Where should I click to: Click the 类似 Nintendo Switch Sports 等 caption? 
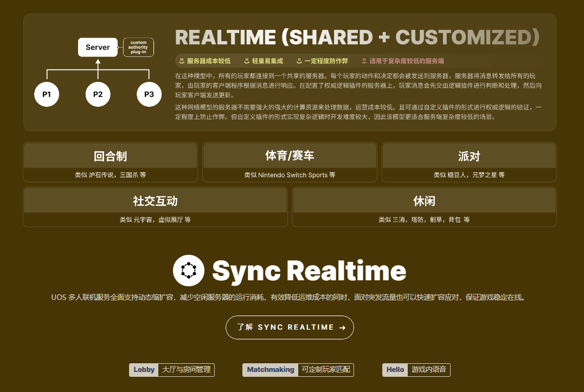(x=290, y=175)
